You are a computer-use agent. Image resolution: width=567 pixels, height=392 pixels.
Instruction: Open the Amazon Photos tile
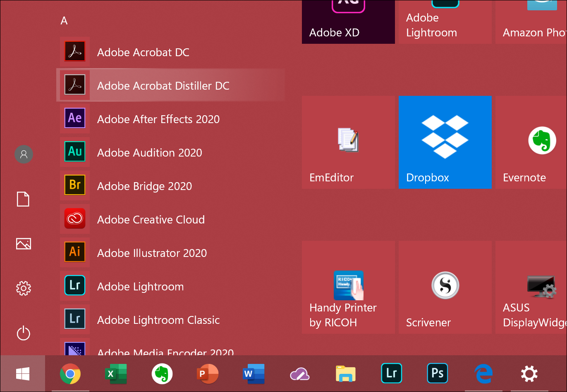531,22
